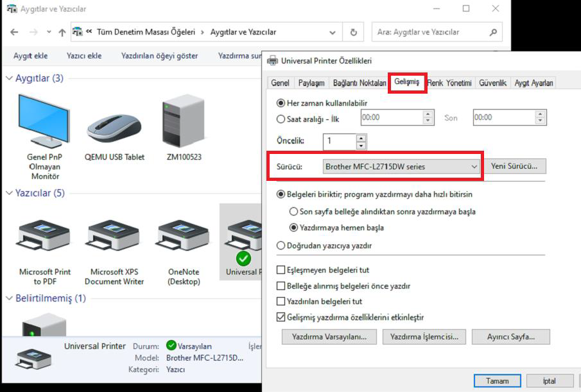Open the Yazdırma İşlemcisi... button
Screen dimensions: 581x392
pos(424,337)
